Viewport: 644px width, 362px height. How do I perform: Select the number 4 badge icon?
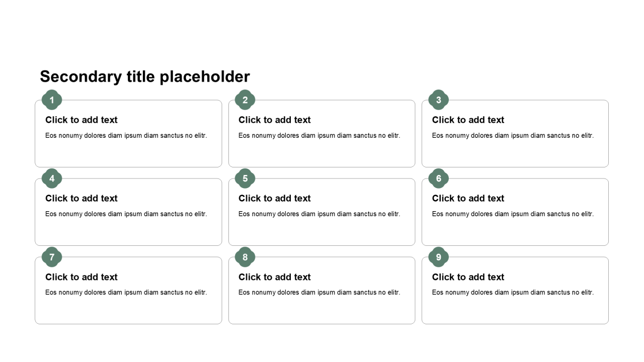pyautogui.click(x=52, y=178)
